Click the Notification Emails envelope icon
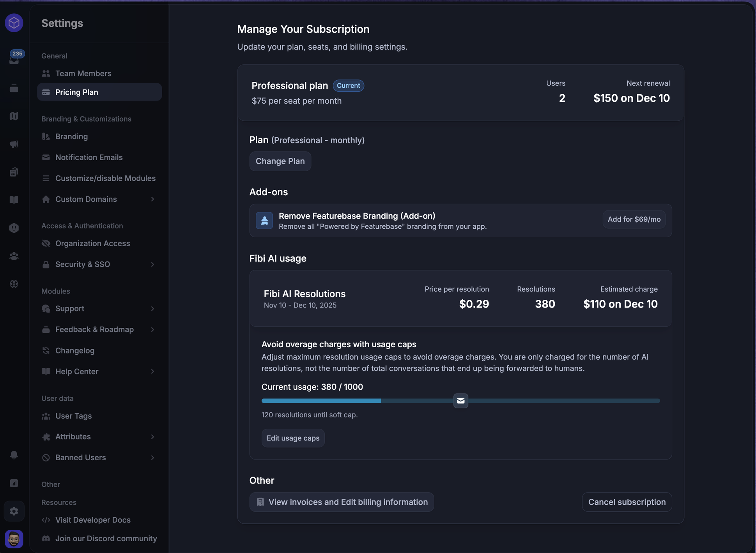The height and width of the screenshot is (553, 756). click(46, 157)
